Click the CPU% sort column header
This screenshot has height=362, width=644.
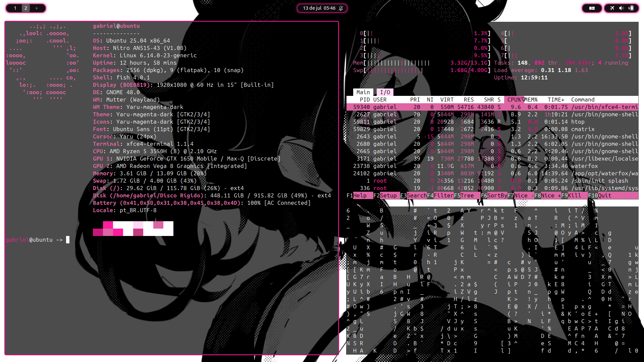tap(514, 100)
